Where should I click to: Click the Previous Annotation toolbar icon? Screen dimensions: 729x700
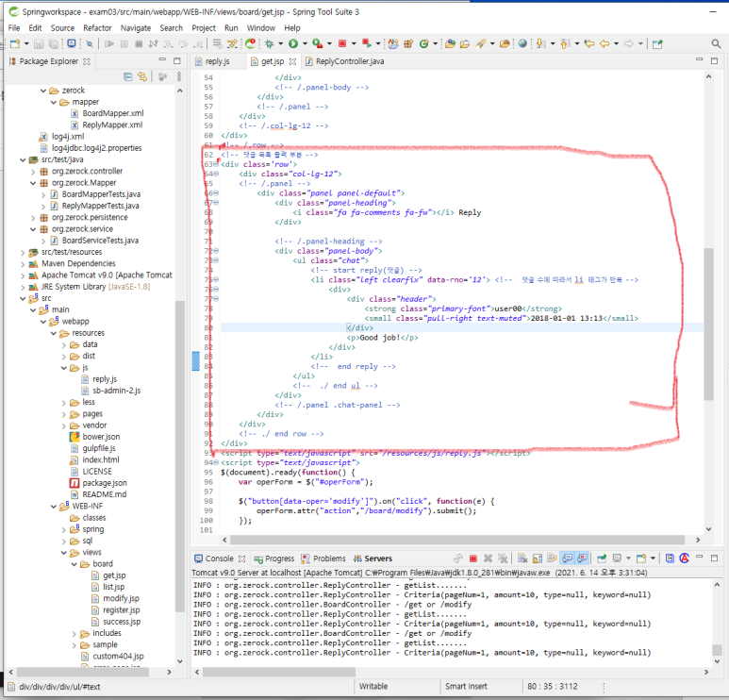point(565,43)
